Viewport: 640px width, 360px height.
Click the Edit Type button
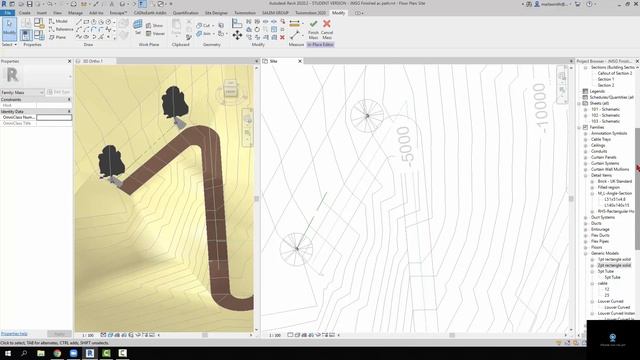(x=59, y=92)
